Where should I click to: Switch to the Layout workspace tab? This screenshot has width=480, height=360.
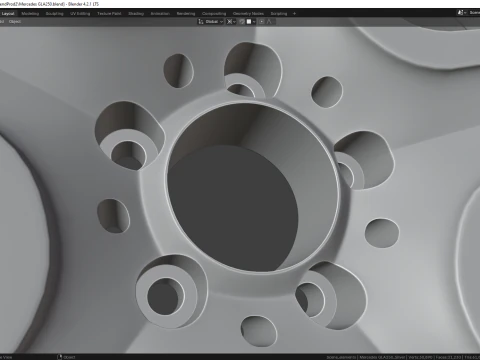[8, 14]
